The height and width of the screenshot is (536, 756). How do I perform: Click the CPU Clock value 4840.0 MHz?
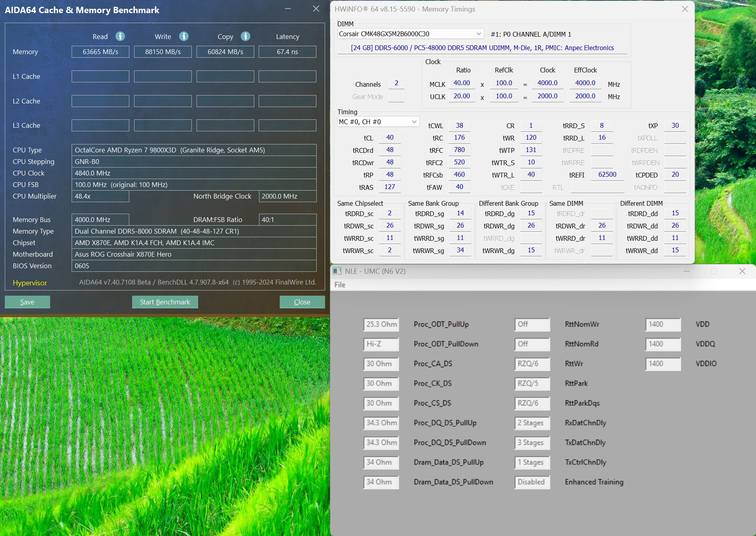click(194, 173)
